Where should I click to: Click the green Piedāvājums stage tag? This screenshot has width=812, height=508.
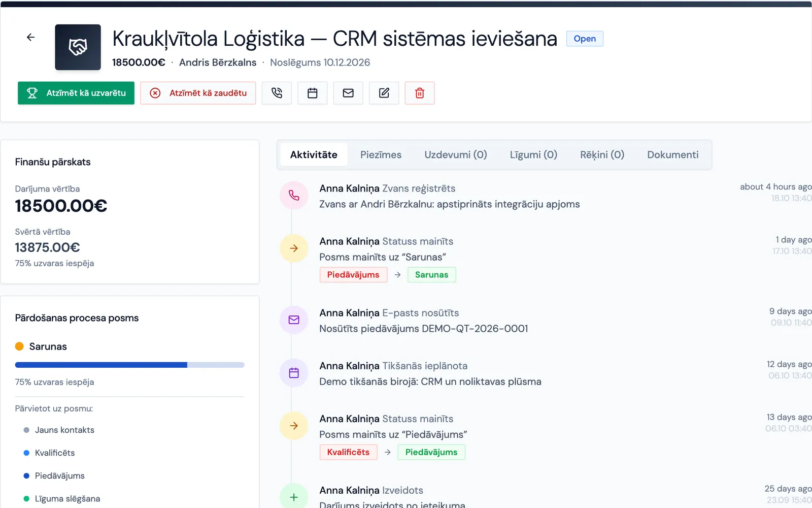pyautogui.click(x=431, y=452)
